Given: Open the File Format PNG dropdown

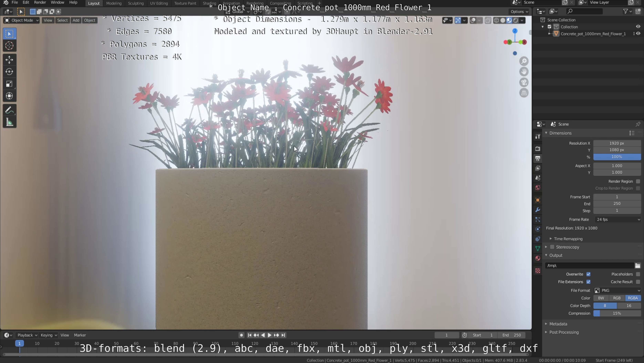Looking at the screenshot, I should pos(617,291).
